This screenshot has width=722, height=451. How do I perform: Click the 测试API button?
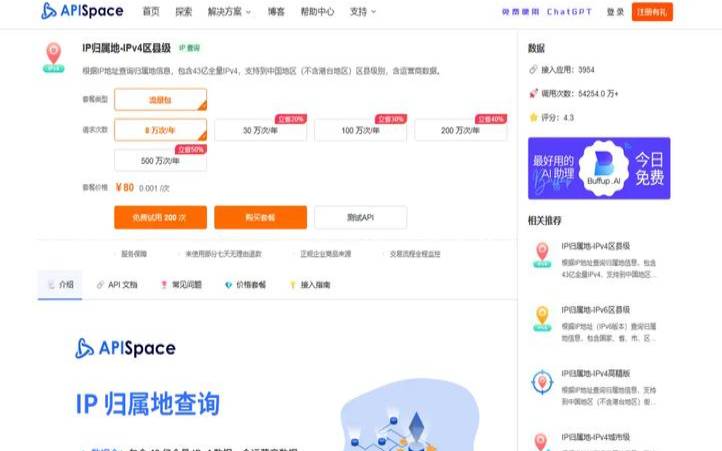[x=361, y=217]
